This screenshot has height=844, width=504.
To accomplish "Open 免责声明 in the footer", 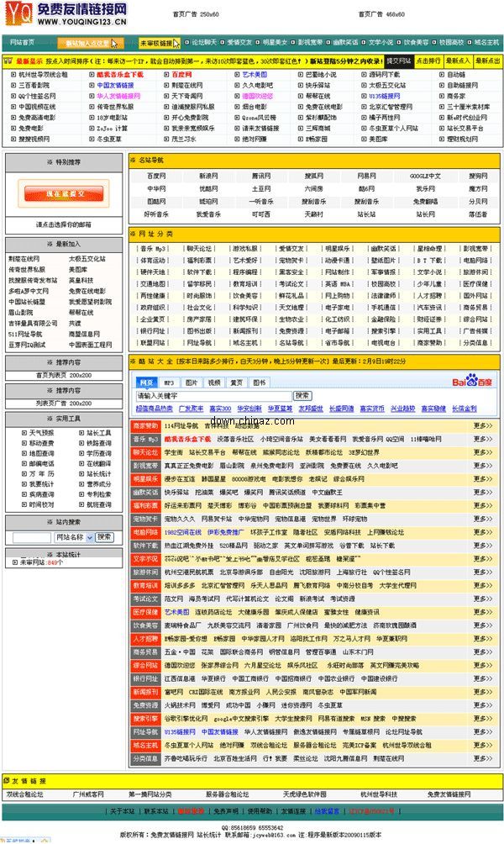I will (x=225, y=811).
